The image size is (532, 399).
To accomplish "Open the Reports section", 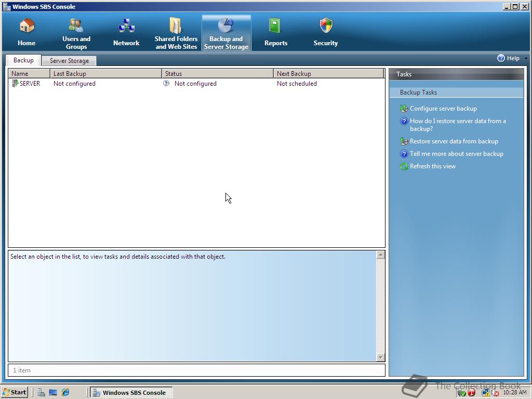I will 276,33.
